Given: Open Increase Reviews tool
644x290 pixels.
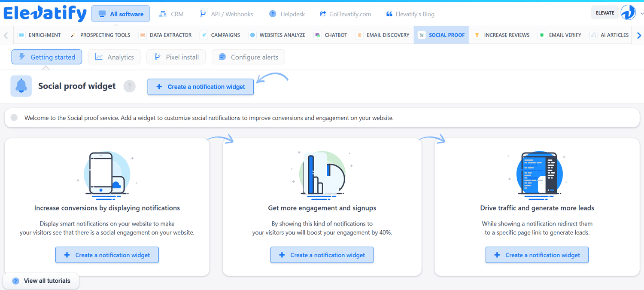Looking at the screenshot, I should [501, 35].
